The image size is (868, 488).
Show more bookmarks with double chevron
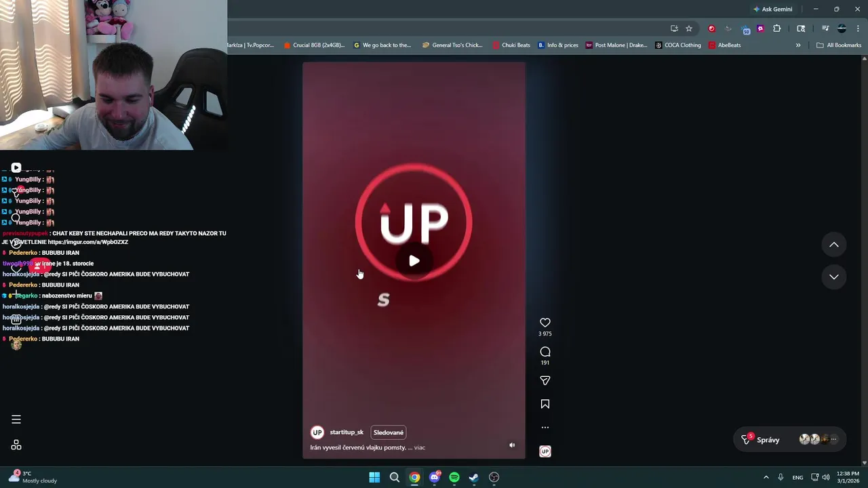coord(798,45)
